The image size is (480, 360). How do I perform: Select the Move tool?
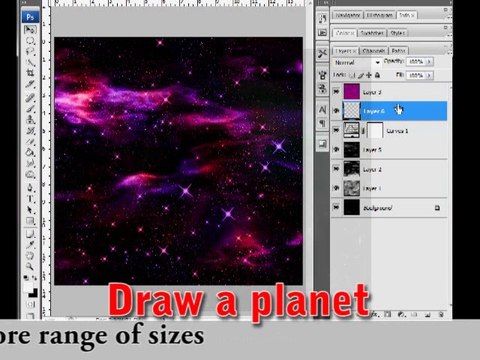click(x=30, y=30)
